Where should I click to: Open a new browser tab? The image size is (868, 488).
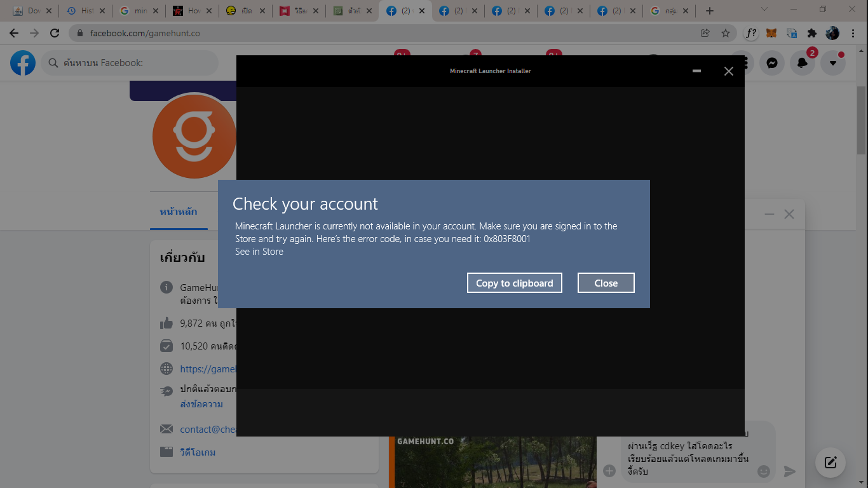pyautogui.click(x=710, y=11)
